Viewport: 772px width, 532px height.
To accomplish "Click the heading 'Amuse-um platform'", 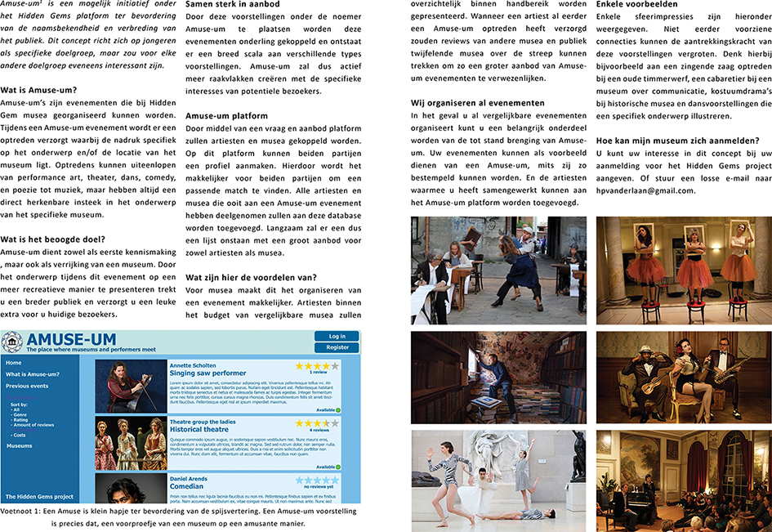I will click(226, 116).
